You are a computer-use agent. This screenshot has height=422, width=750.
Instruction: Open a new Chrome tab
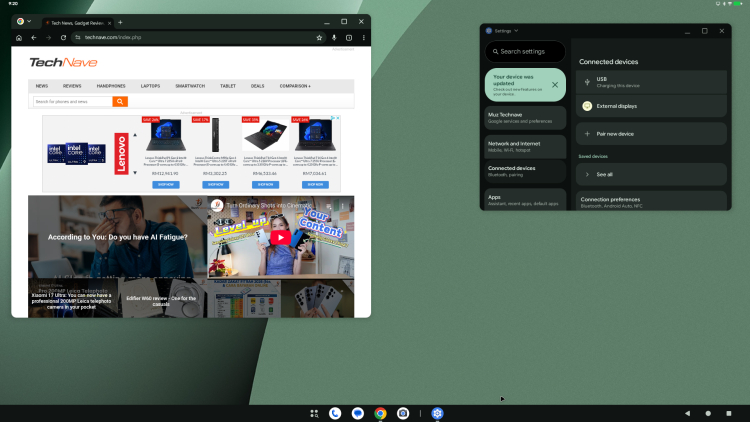click(120, 22)
